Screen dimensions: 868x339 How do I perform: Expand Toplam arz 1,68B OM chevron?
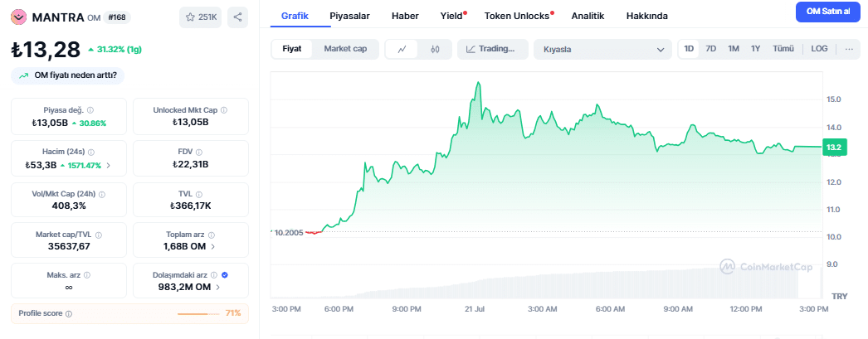[213, 247]
